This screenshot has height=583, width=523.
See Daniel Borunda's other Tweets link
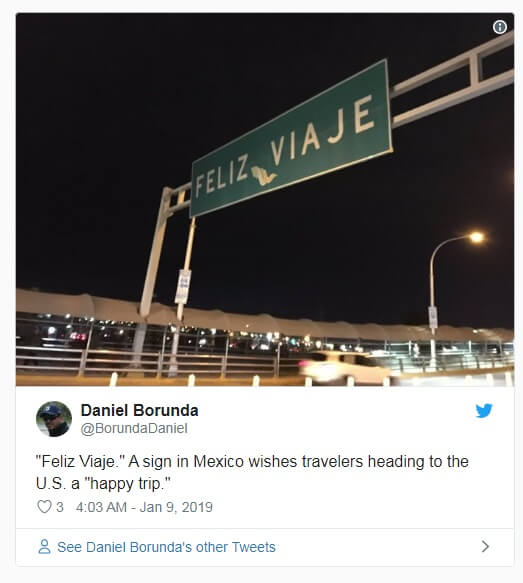point(166,547)
